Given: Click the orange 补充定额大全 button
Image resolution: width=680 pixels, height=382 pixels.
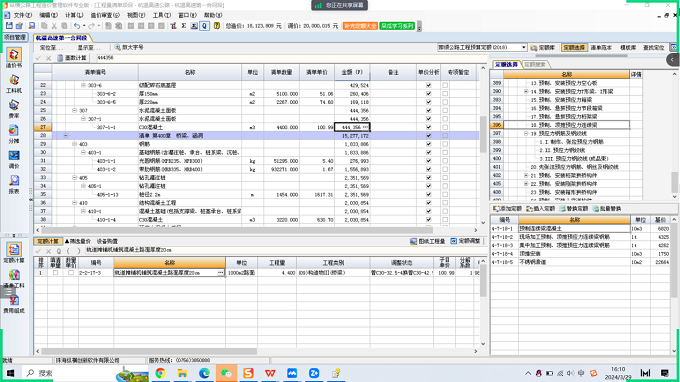Looking at the screenshot, I should [360, 26].
